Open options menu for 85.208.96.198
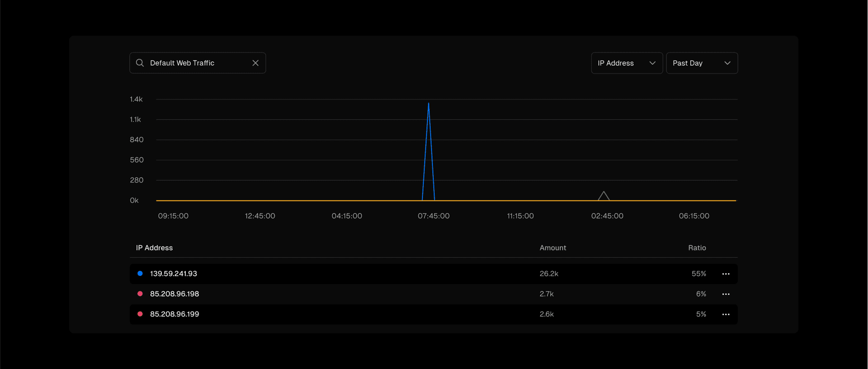 click(726, 294)
